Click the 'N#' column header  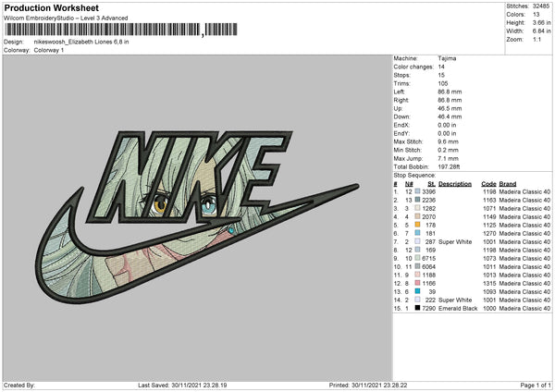click(x=409, y=184)
